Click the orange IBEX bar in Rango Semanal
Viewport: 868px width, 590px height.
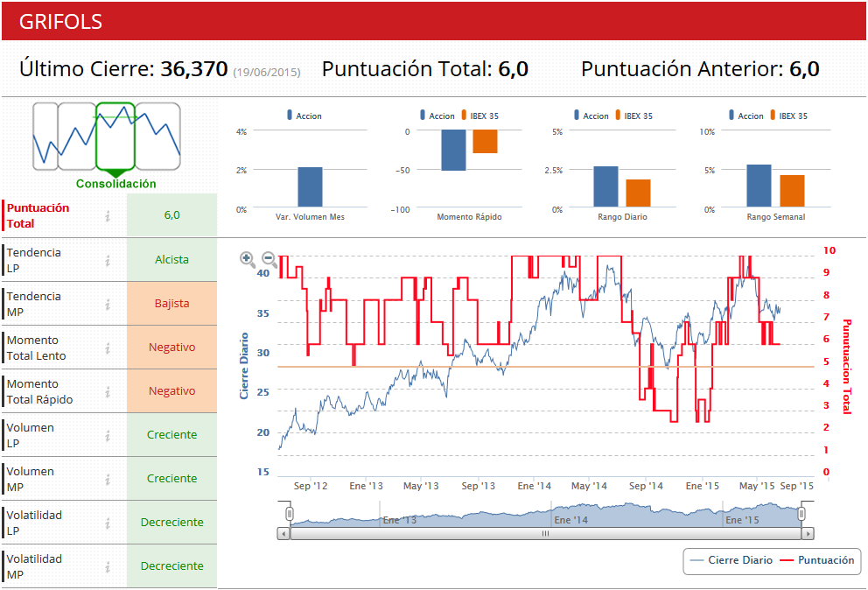pos(792,191)
